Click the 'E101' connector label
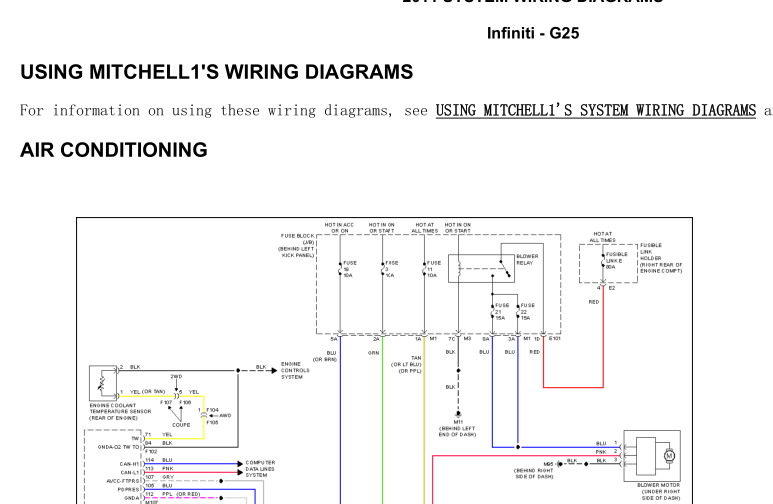The height and width of the screenshot is (504, 773). (555, 338)
